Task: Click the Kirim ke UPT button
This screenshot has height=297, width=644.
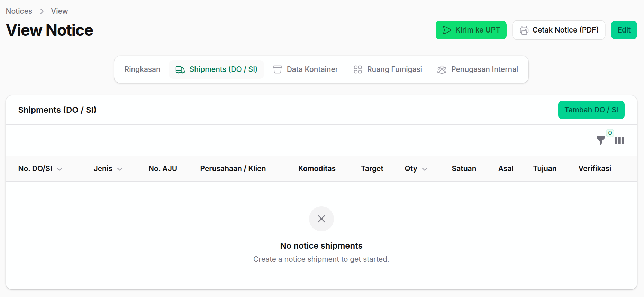Action: coord(471,30)
